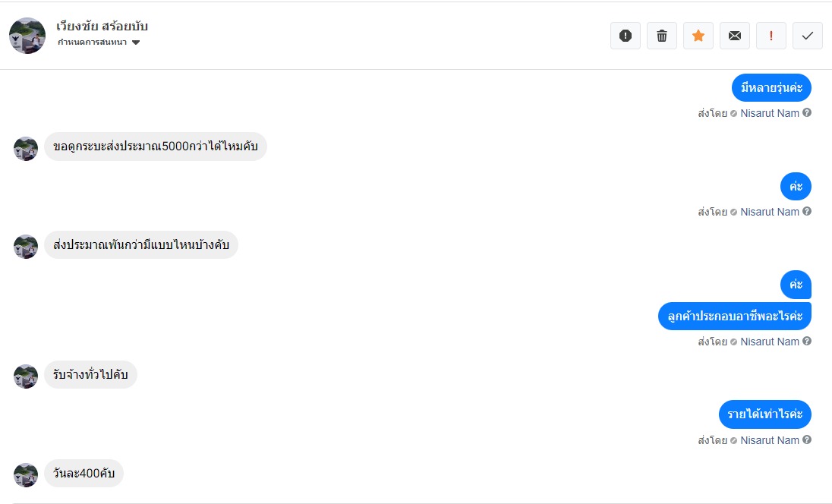Viewport: 832px width, 504px height.
Task: Click the Nisarut Nam link under รายได้เท่าไรค่ะ
Action: [x=769, y=440]
